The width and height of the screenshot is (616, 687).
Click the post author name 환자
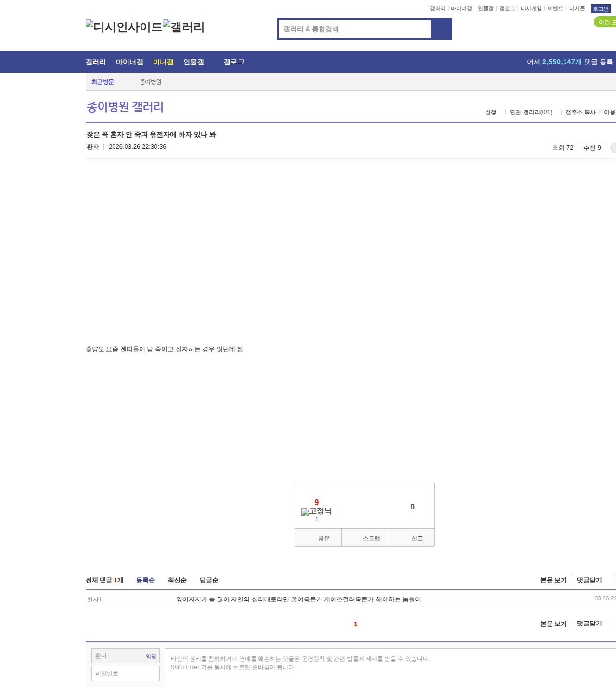(93, 147)
